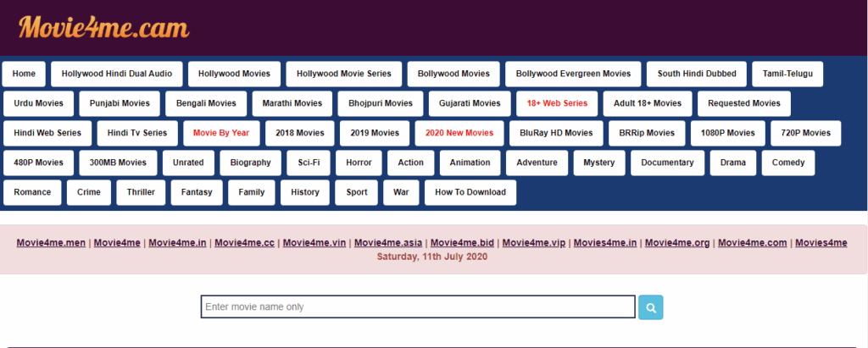The image size is (868, 348).
Task: Open the Home menu item
Action: click(25, 74)
